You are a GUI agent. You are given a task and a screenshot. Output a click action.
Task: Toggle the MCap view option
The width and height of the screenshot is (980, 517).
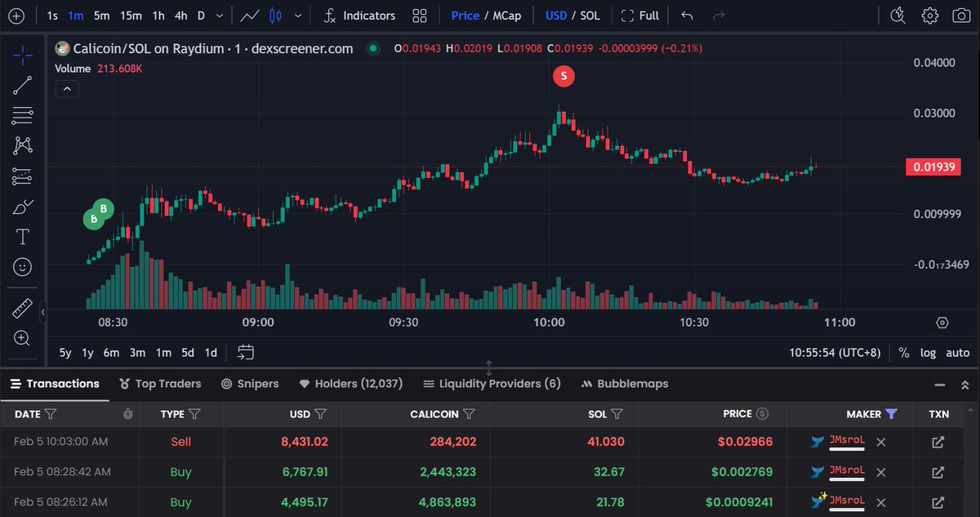(x=506, y=16)
